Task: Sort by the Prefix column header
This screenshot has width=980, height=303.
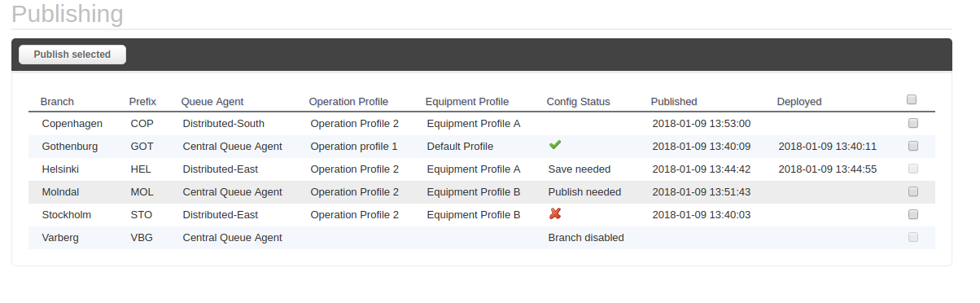Action: point(142,102)
